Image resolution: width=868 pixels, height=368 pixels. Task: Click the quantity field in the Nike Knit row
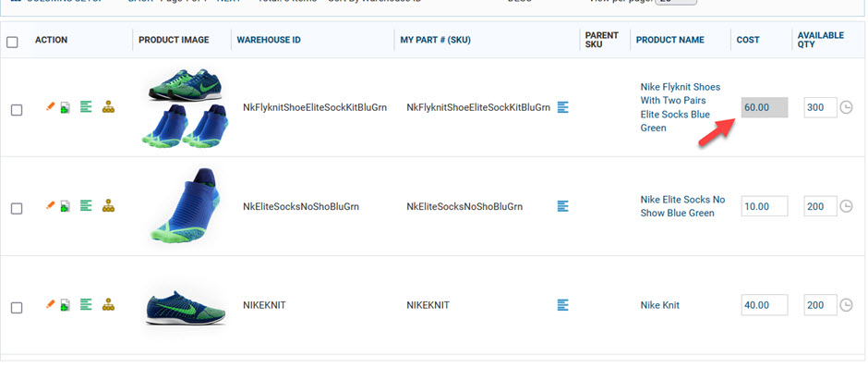pyautogui.click(x=820, y=305)
